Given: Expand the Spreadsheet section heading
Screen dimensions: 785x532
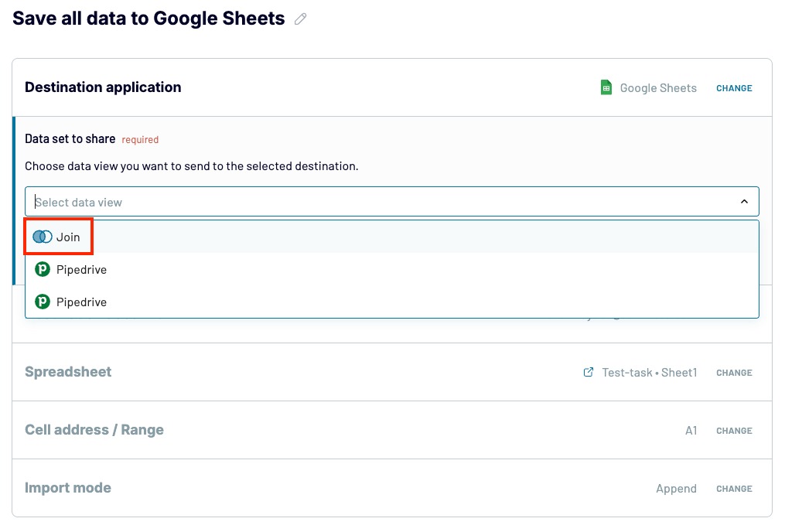Looking at the screenshot, I should tap(68, 372).
